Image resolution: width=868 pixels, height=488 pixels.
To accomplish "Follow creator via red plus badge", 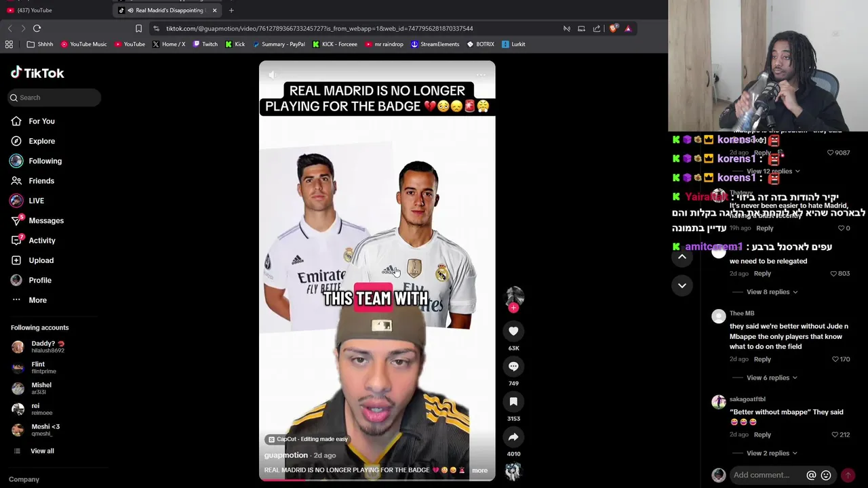I will coord(513,308).
